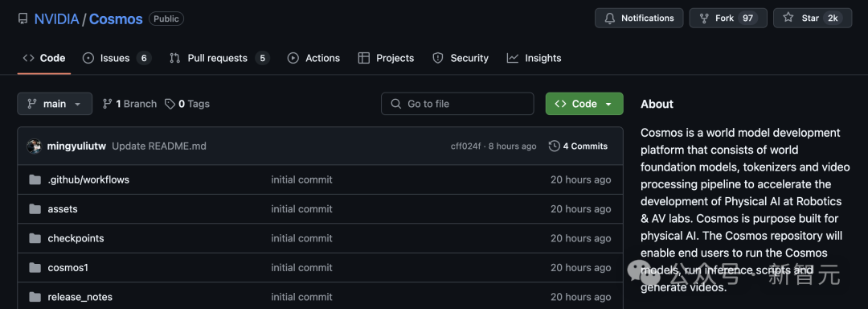The height and width of the screenshot is (309, 868).
Task: Click 20 hours ago in cosmos1 row
Action: [x=581, y=267]
